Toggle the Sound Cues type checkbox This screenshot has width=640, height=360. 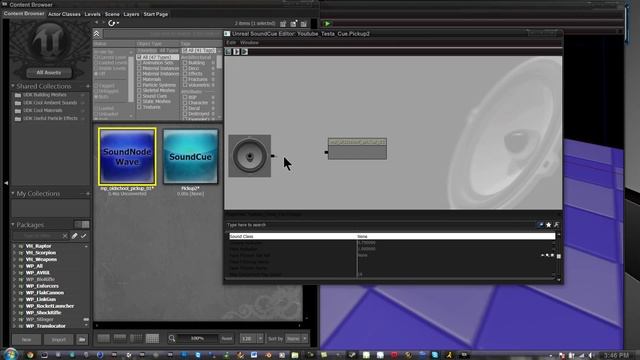[x=139, y=96]
